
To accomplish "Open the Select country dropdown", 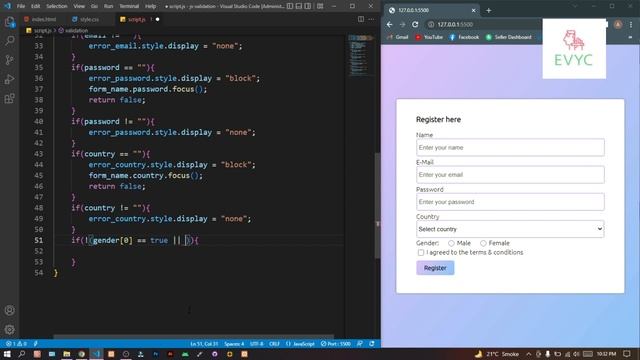I will pos(510,229).
